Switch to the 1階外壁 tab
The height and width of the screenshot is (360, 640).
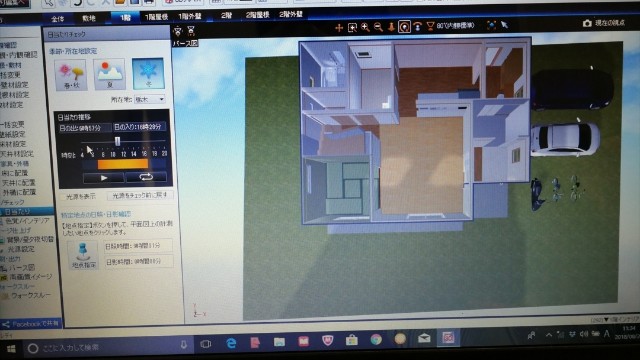click(x=190, y=16)
